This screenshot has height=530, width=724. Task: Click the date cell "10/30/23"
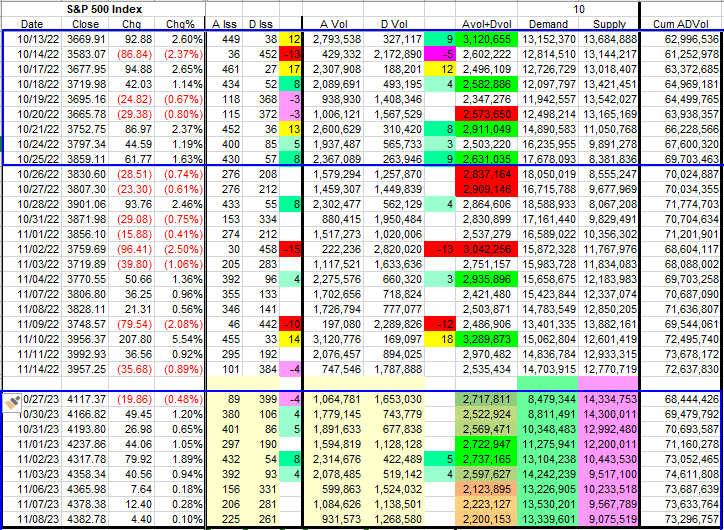(x=32, y=414)
